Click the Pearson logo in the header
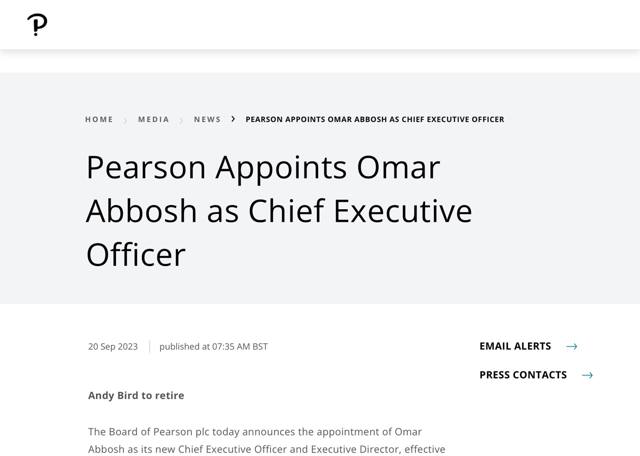The image size is (640, 456). pos(37,25)
